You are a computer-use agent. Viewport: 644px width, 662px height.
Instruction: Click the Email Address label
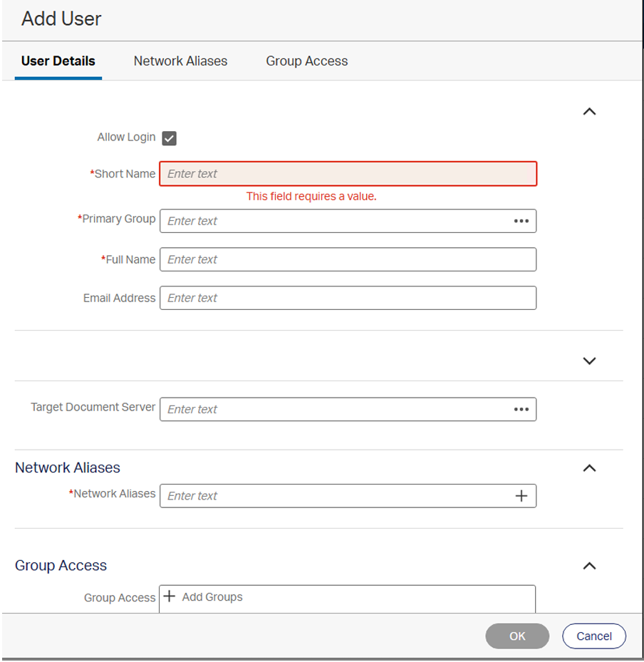(x=120, y=298)
